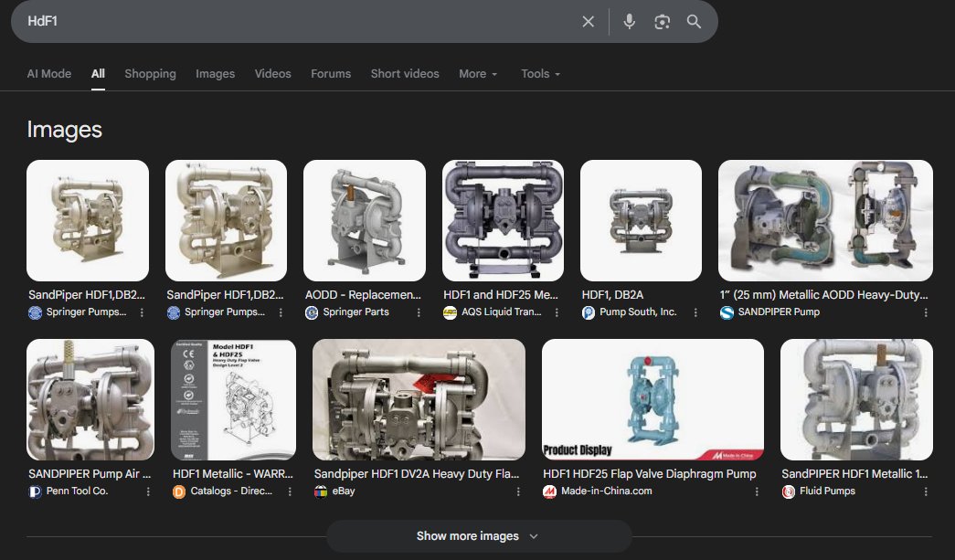Image resolution: width=955 pixels, height=560 pixels.
Task: Open more options for HDF1, DB2A result
Action: 695,312
